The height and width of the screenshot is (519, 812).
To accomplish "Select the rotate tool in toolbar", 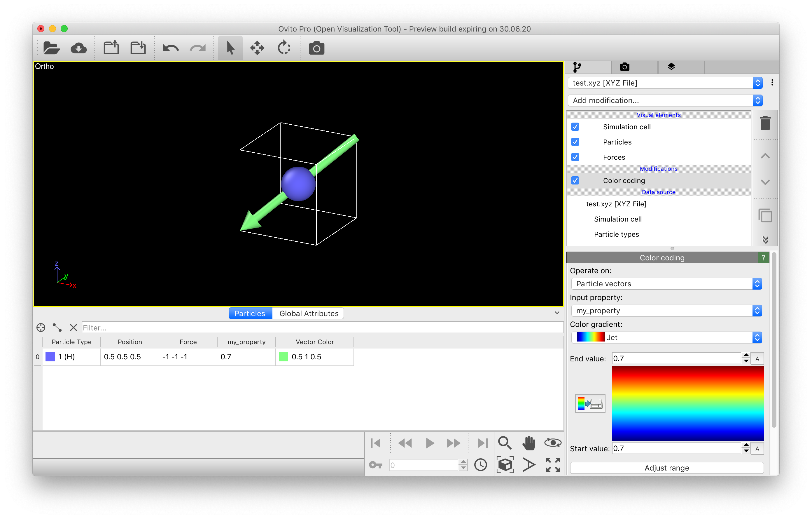I will pos(284,48).
